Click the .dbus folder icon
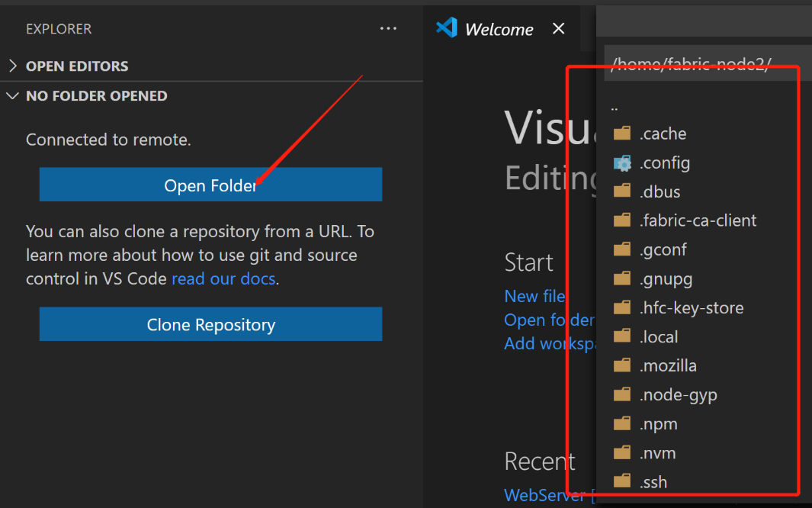 pyautogui.click(x=622, y=191)
